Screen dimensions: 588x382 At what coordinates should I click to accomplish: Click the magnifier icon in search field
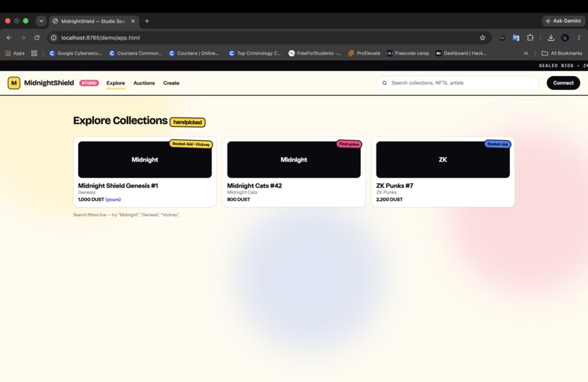point(384,83)
